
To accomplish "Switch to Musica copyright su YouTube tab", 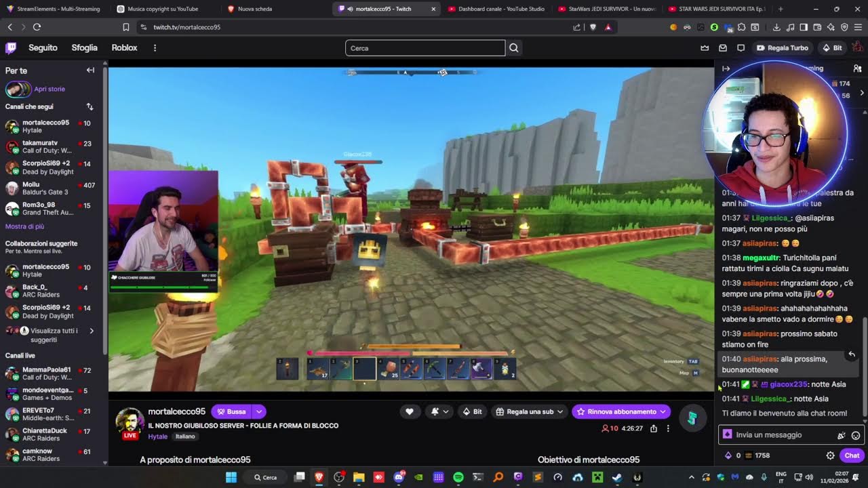I will (164, 9).
